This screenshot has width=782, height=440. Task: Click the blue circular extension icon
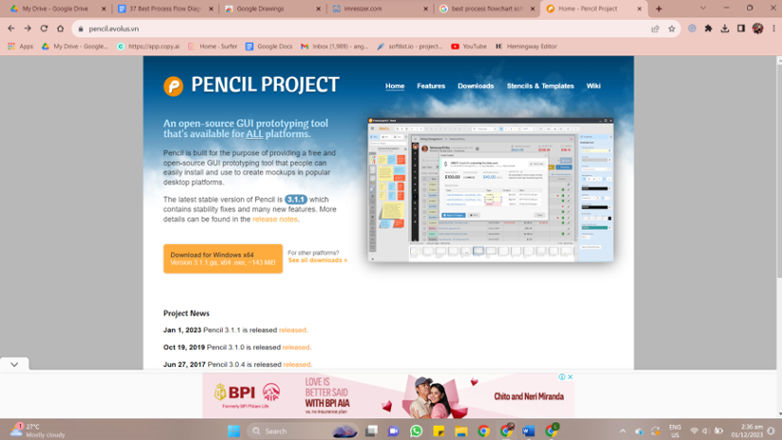pos(692,29)
